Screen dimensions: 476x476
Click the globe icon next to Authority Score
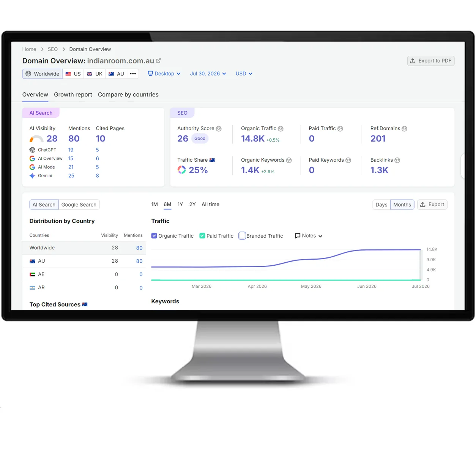(219, 129)
